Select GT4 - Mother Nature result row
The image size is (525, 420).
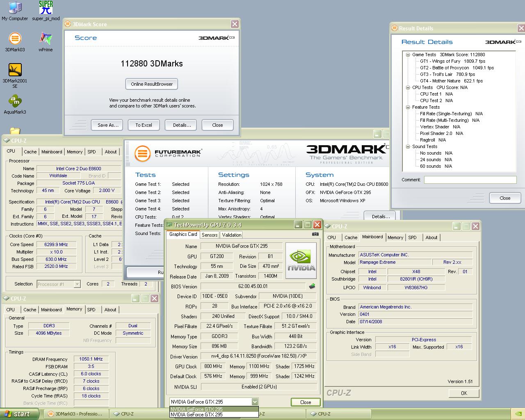point(451,81)
